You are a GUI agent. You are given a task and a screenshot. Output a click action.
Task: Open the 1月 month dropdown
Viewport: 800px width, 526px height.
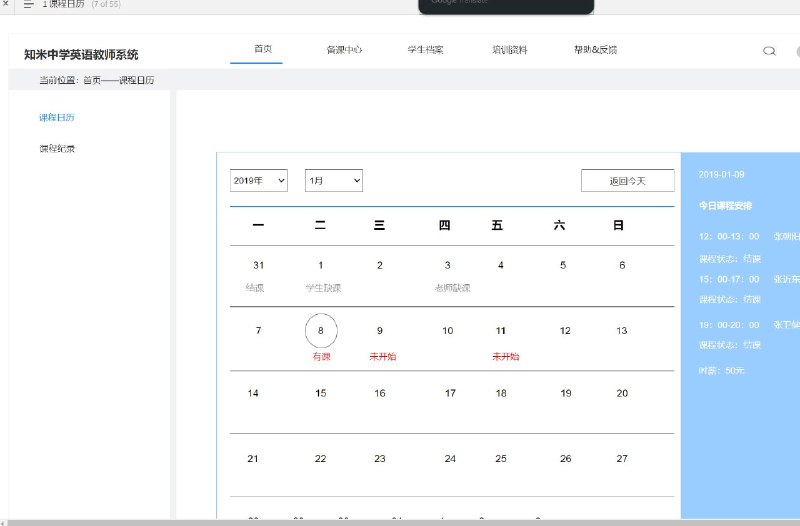tap(334, 181)
